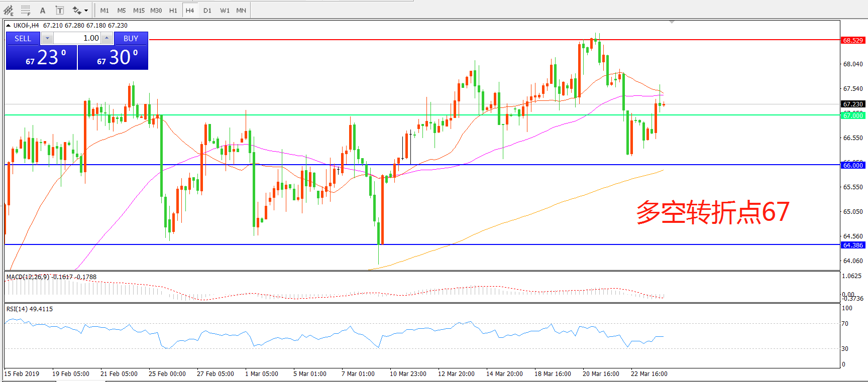Click the Arrows objects icon
This screenshot has height=382, width=868.
coord(76,10)
